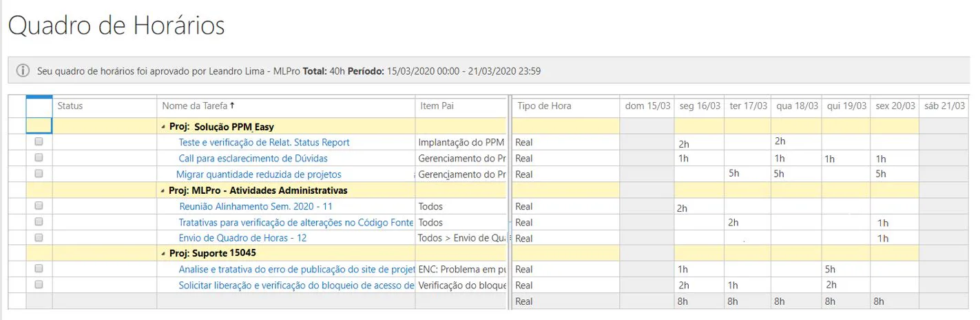Open Analise e tratativa do erro link
980x320 pixels.
(296, 269)
